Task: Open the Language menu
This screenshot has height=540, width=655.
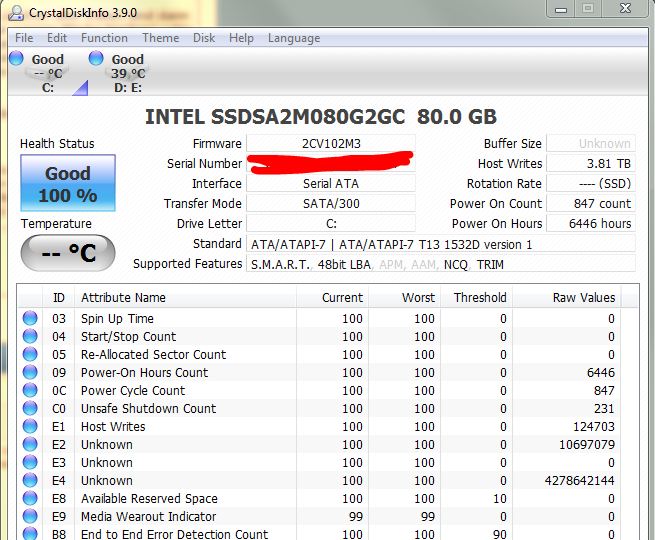Action: tap(294, 38)
